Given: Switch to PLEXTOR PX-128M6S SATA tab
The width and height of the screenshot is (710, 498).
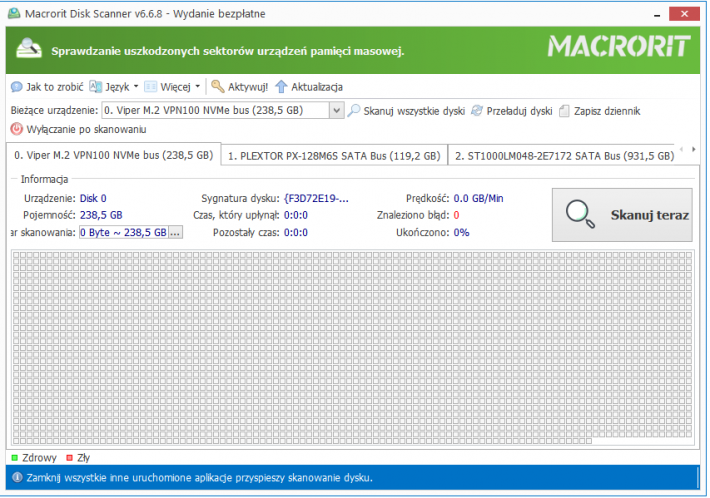Looking at the screenshot, I should [334, 156].
